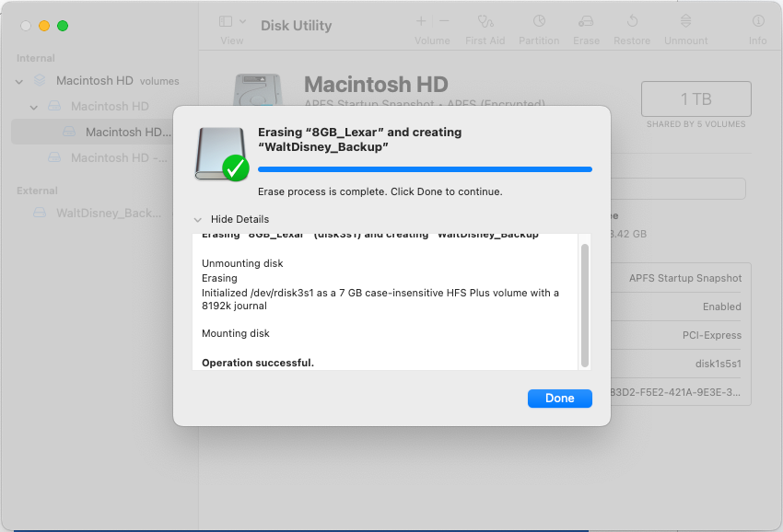Click the Erasing log line in details
The height and width of the screenshot is (532, 783).
coord(219,279)
